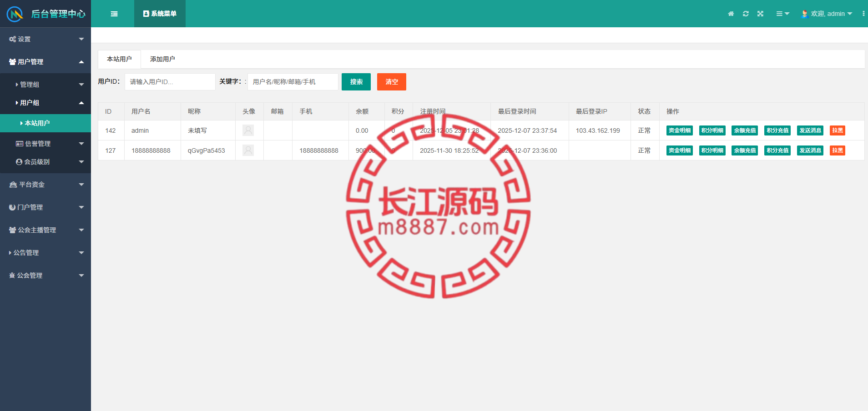This screenshot has width=868, height=411.
Task: Click the card icon beside 信誉管理
Action: point(20,144)
